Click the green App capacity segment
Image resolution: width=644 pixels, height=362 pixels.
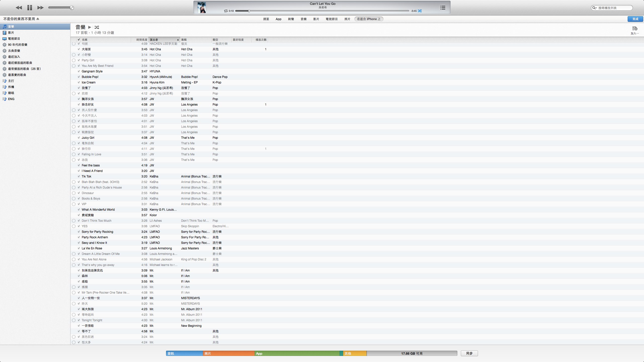click(297, 353)
